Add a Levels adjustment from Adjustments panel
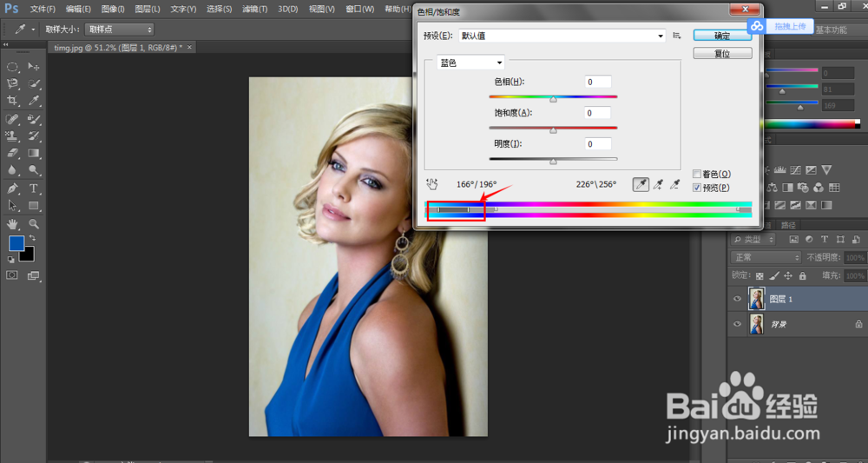The height and width of the screenshot is (463, 868). [780, 170]
